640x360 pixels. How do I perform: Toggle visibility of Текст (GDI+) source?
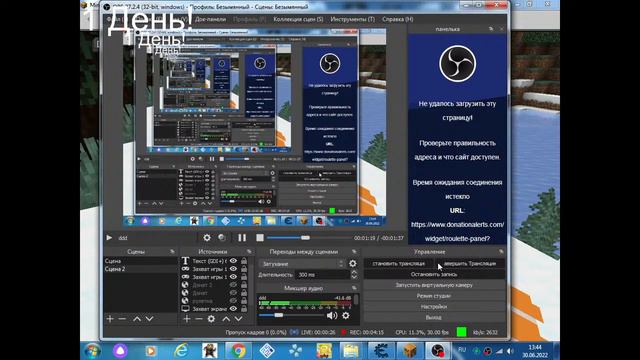click(233, 260)
